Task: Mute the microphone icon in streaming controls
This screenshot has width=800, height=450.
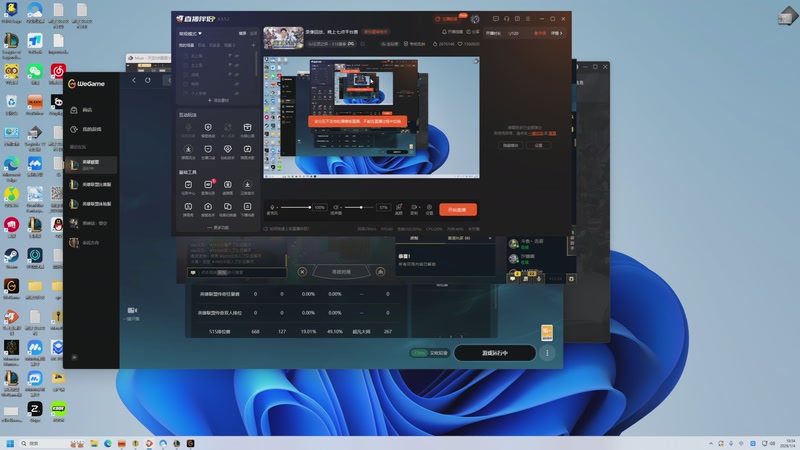Action: [272, 207]
